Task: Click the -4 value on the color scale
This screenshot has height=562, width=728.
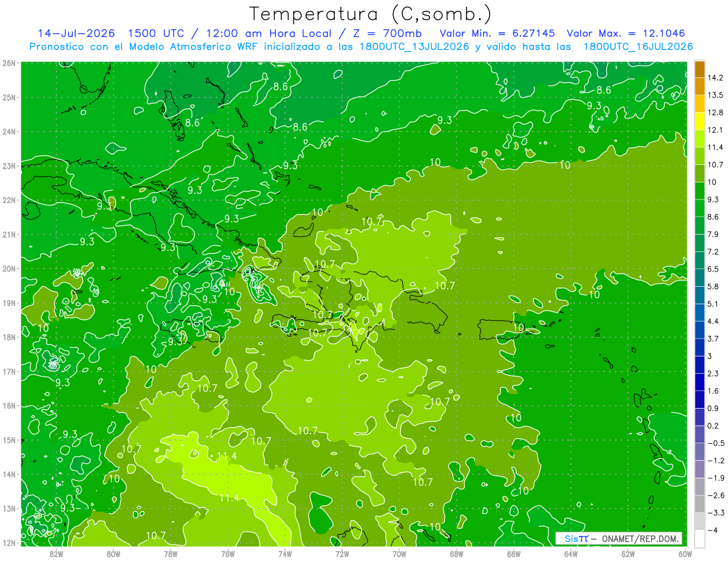Action: pyautogui.click(x=712, y=530)
